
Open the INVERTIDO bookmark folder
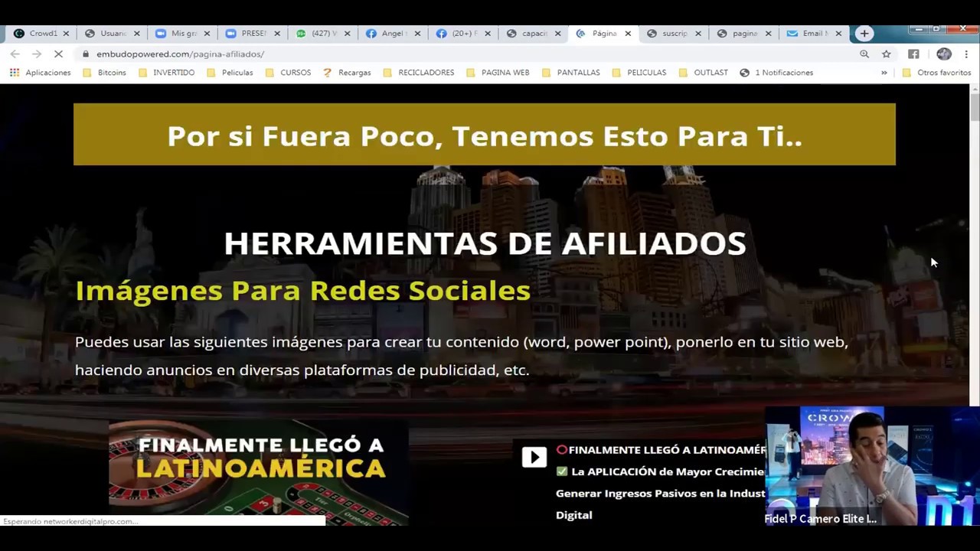(x=166, y=73)
